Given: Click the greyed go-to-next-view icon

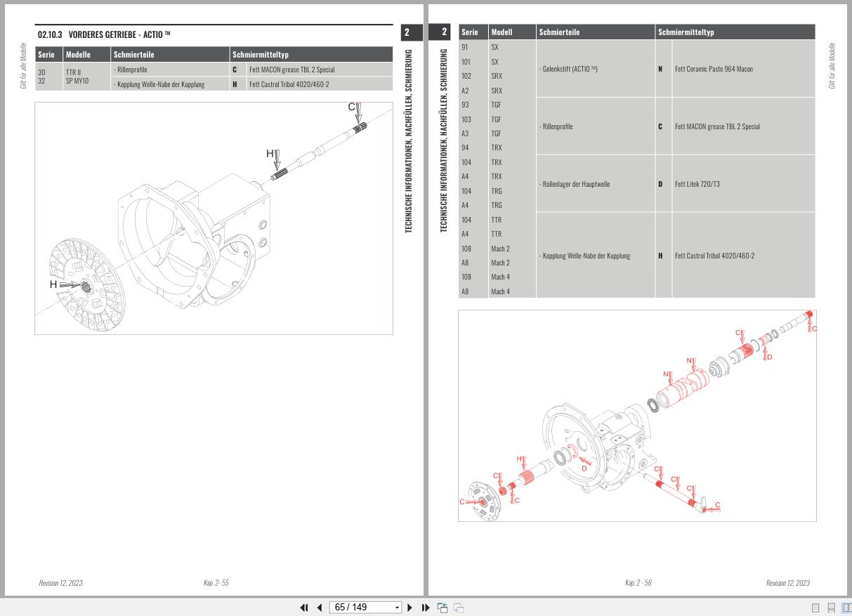Looking at the screenshot, I should [x=459, y=608].
